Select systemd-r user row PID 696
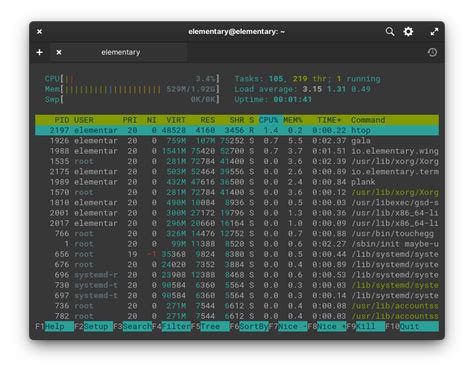Image resolution: width=474 pixels, height=377 pixels. point(237,275)
